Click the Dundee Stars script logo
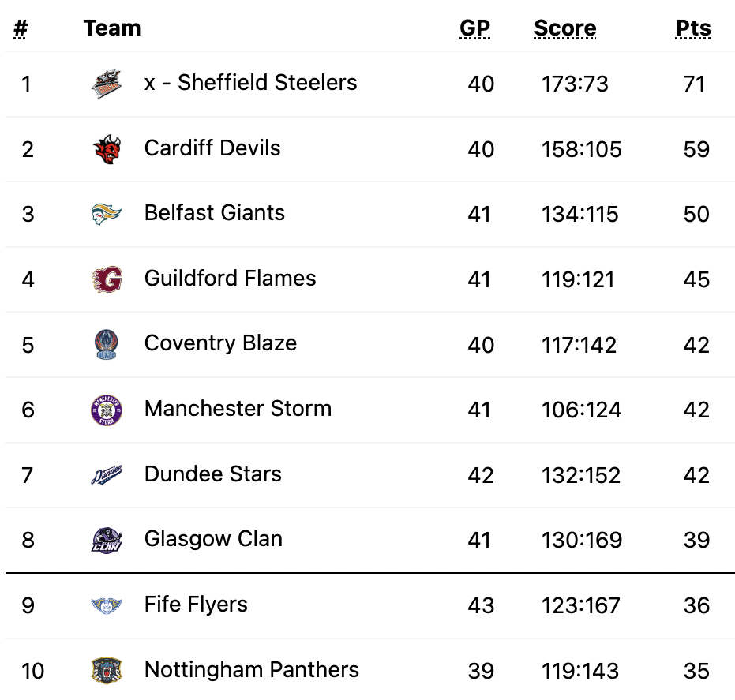 pyautogui.click(x=107, y=474)
